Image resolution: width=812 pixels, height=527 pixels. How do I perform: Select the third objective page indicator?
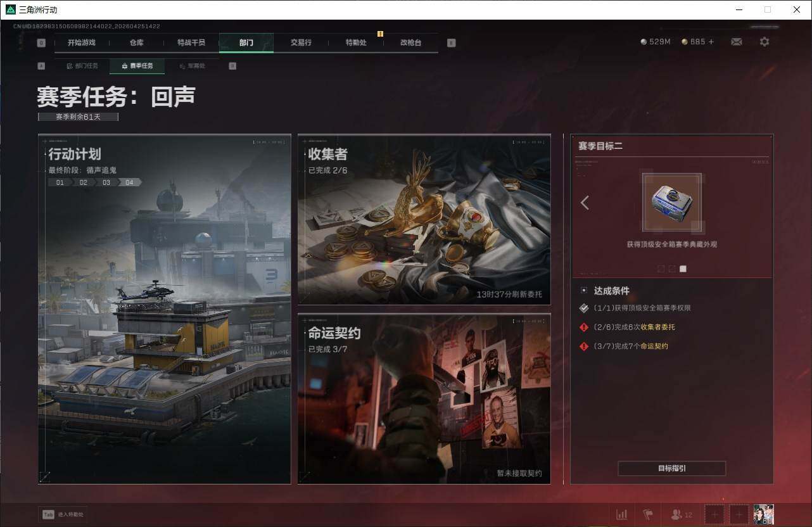[683, 268]
